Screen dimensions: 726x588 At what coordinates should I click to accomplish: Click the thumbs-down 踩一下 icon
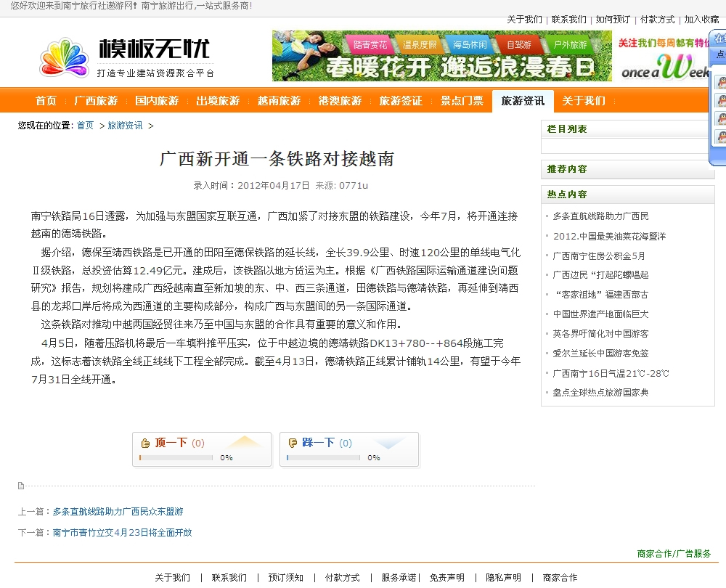293,443
